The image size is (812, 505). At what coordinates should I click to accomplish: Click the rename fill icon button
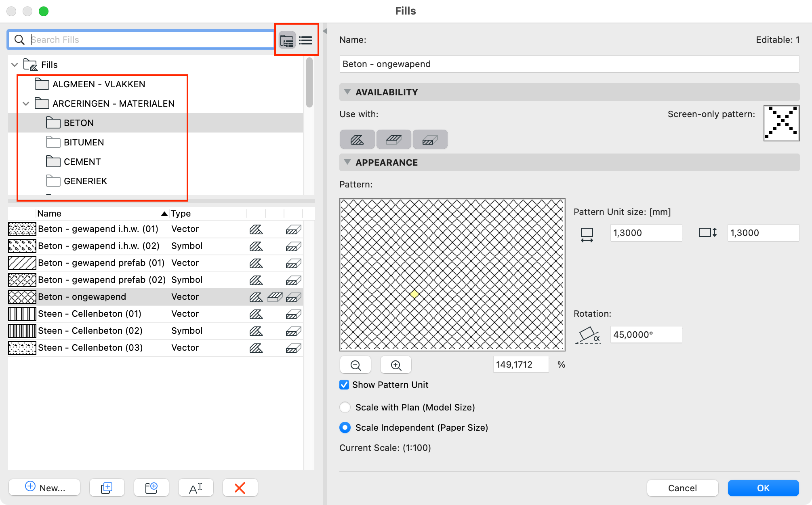(x=196, y=488)
